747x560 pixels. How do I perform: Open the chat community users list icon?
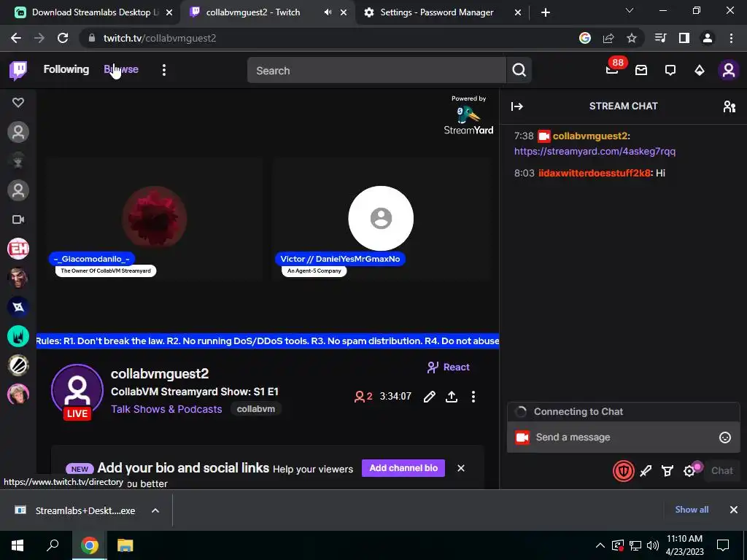click(x=729, y=106)
